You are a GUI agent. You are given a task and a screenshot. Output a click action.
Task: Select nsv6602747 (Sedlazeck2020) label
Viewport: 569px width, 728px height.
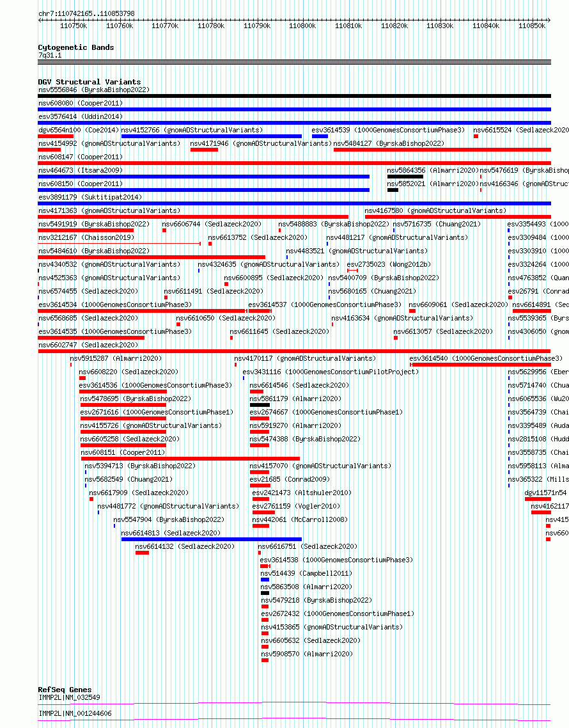88,345
